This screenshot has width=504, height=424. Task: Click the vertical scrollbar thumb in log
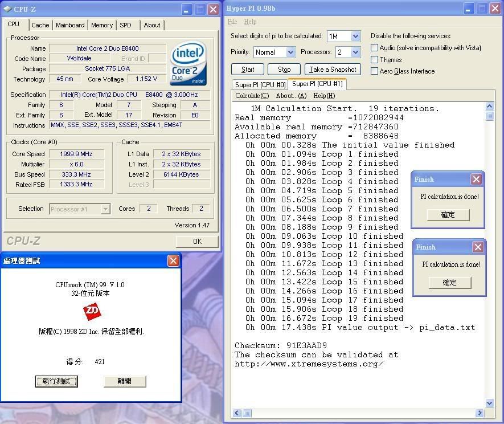click(x=490, y=116)
